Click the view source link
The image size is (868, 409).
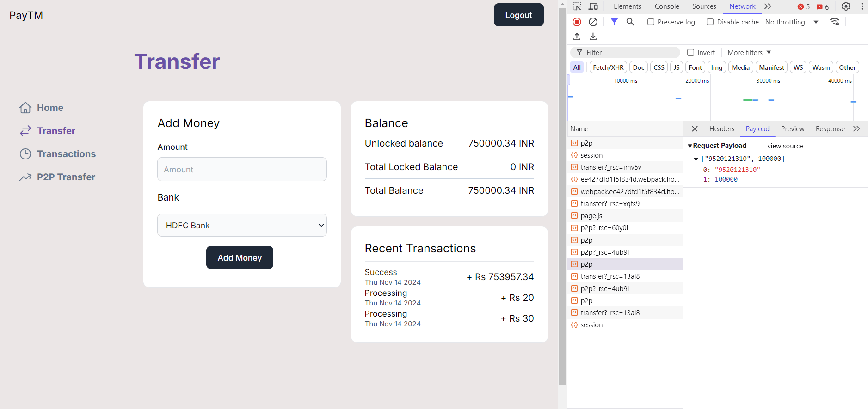(785, 146)
